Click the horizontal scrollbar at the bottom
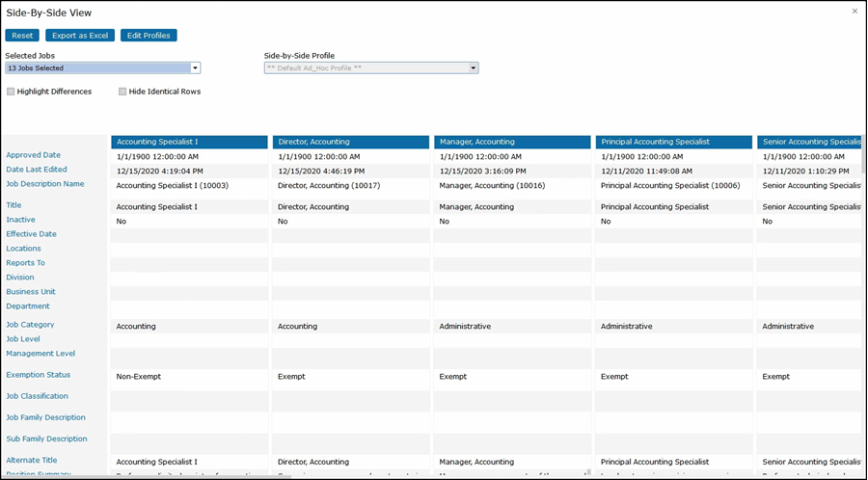This screenshot has width=868, height=480. (x=193, y=476)
